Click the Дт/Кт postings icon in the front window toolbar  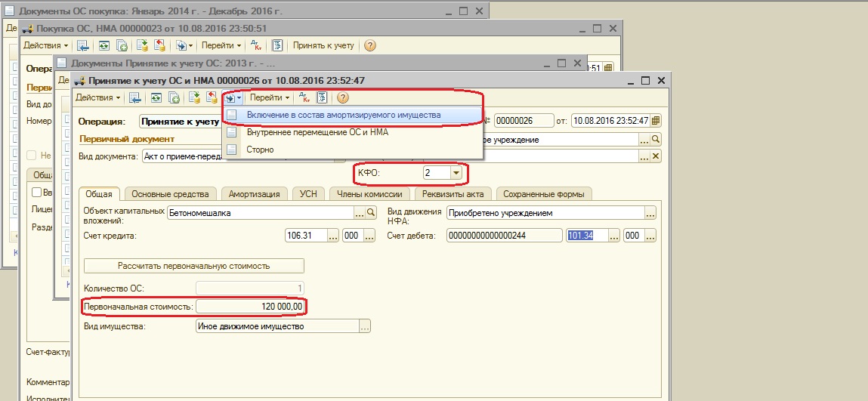coord(304,97)
